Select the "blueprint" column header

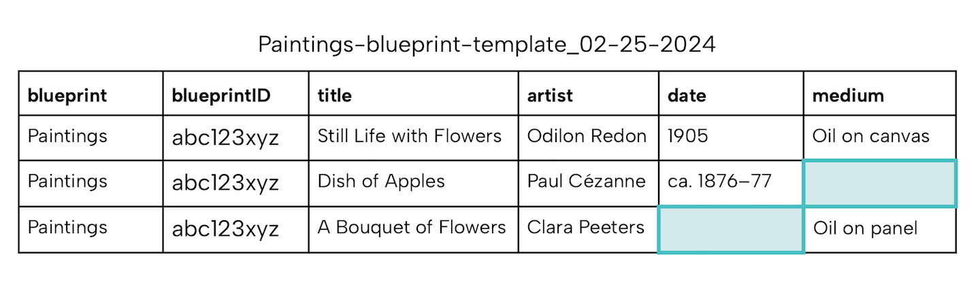pyautogui.click(x=67, y=96)
